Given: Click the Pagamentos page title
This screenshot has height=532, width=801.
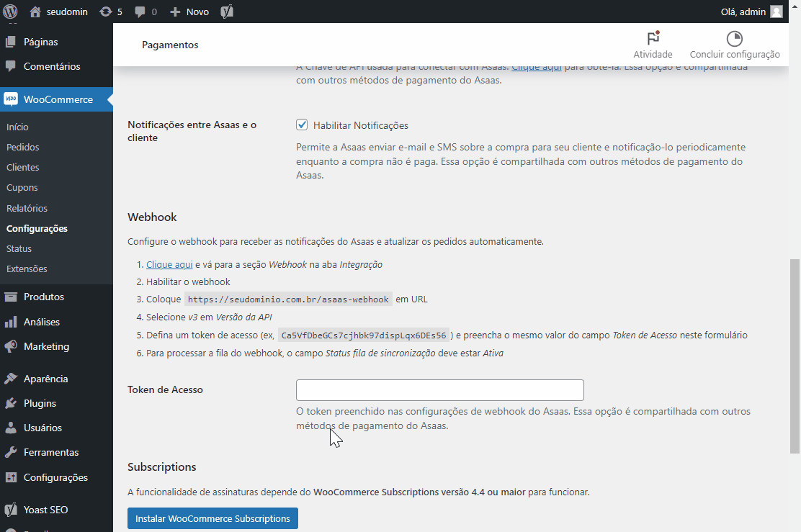Looking at the screenshot, I should coord(170,45).
